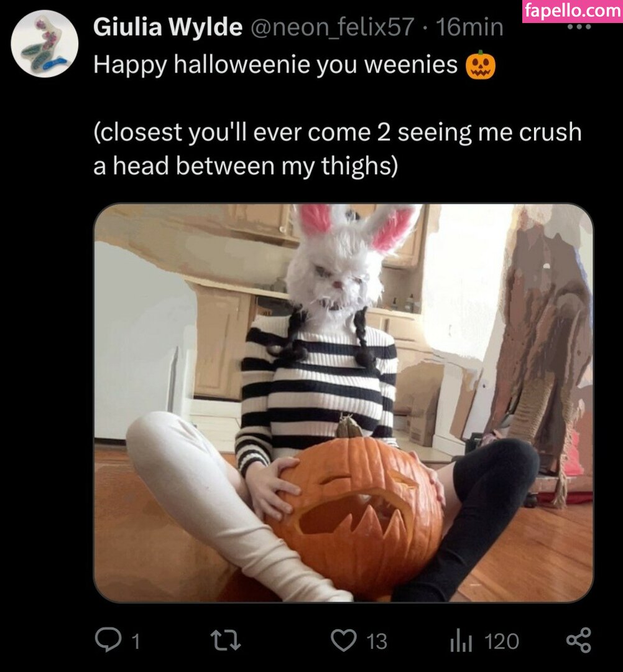Screen dimensions: 623x672
Task: Open Giulia Wylde's profile avatar
Action: [45, 44]
